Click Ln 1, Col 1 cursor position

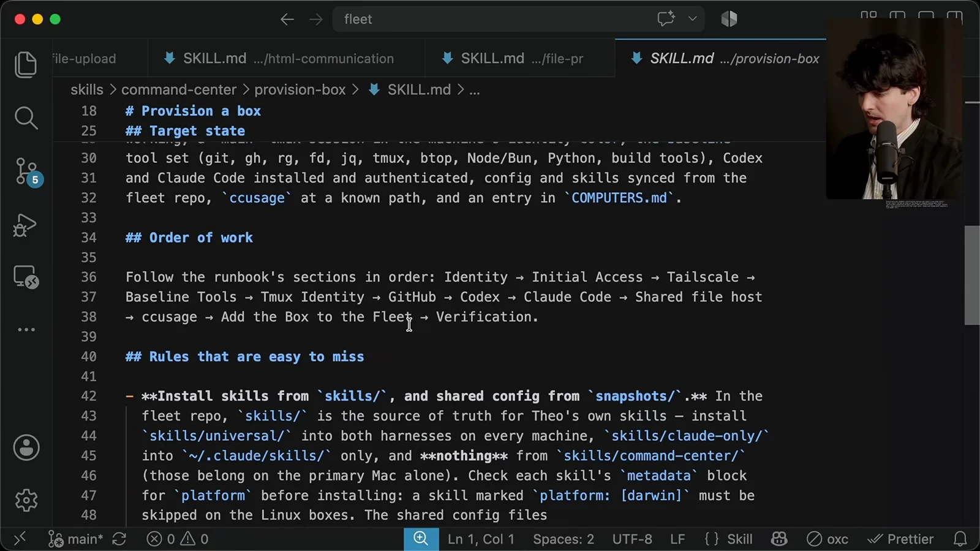481,539
